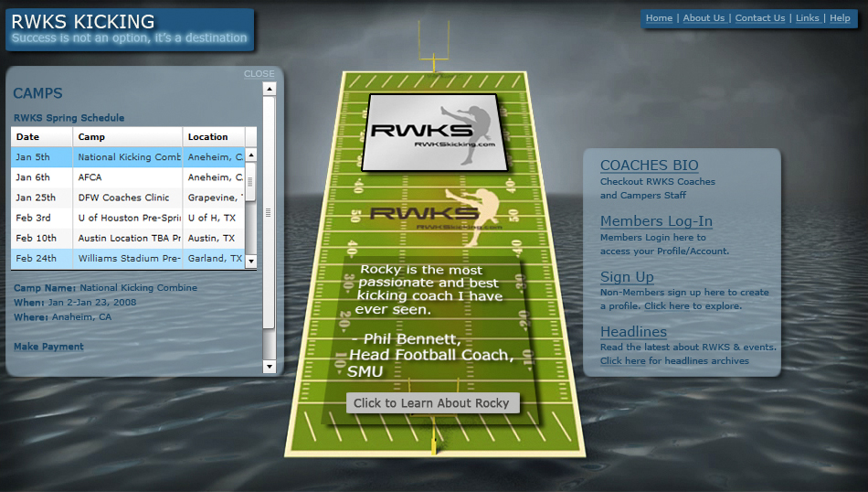Select the Jan 25th date cell

[41, 198]
